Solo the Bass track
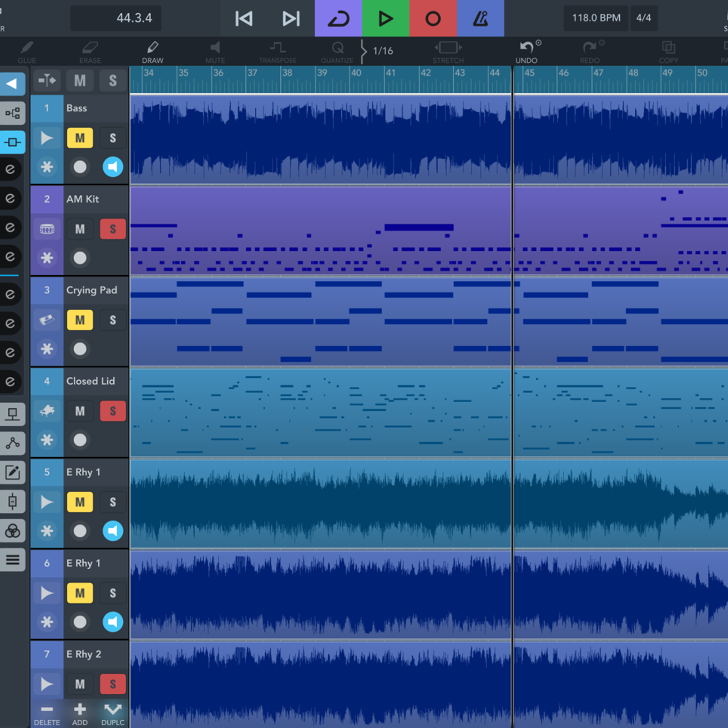 tap(113, 138)
